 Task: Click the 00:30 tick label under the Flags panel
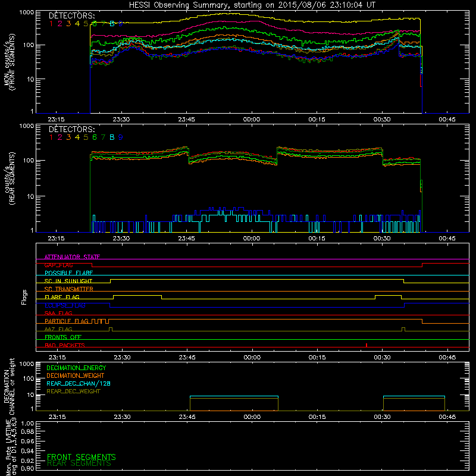[x=382, y=358]
